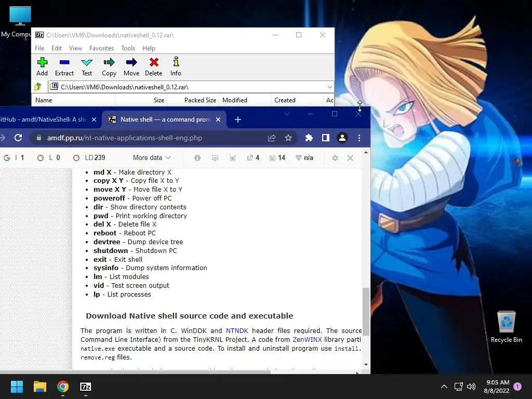
Task: Click the horizontal scrollbar in Chrome
Action: 136,372
